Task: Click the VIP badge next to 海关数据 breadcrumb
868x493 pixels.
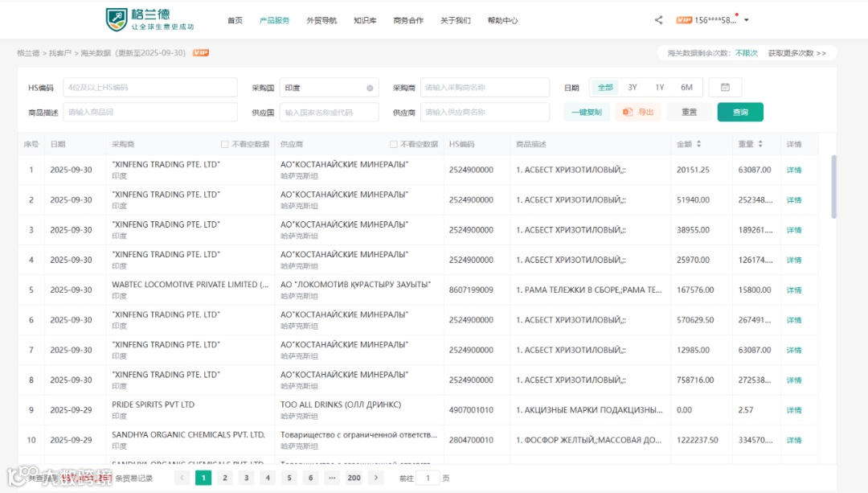Action: pos(200,52)
